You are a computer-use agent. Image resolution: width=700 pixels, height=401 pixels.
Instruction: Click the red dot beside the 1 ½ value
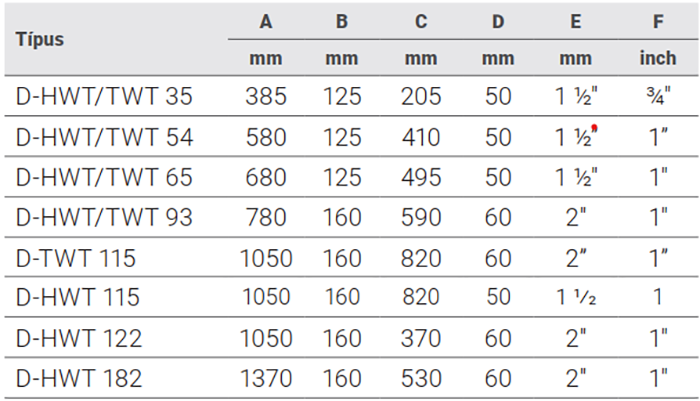[595, 127]
